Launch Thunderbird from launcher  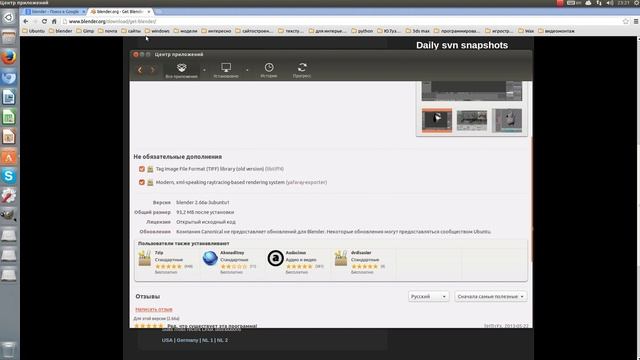(x=9, y=77)
